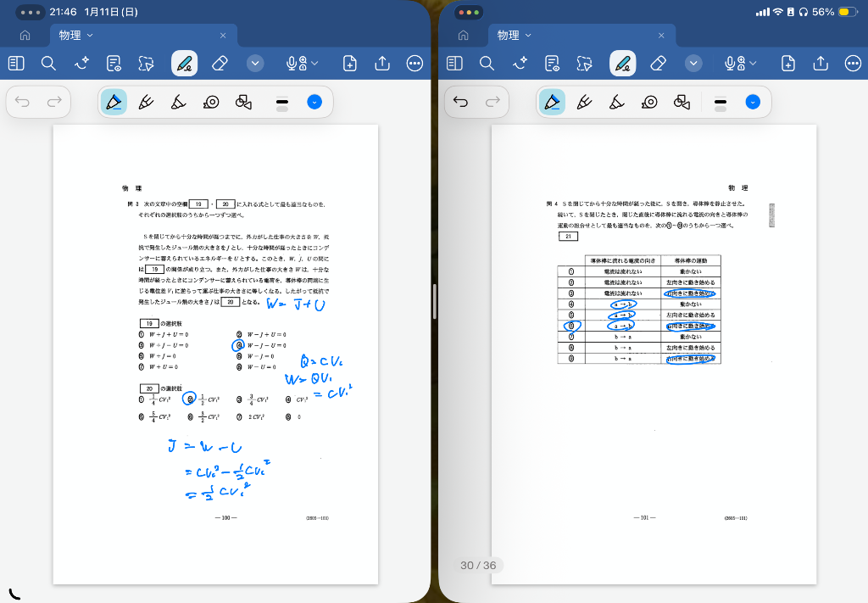This screenshot has width=868, height=603.
Task: Open the audio recording dropdown in right window
Action: [x=742, y=64]
